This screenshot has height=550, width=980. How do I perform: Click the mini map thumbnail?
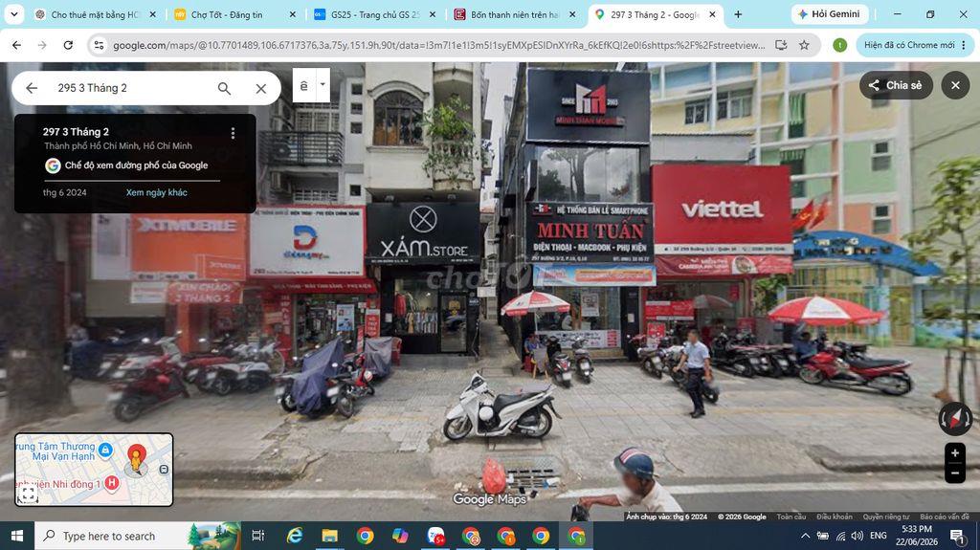pyautogui.click(x=94, y=470)
